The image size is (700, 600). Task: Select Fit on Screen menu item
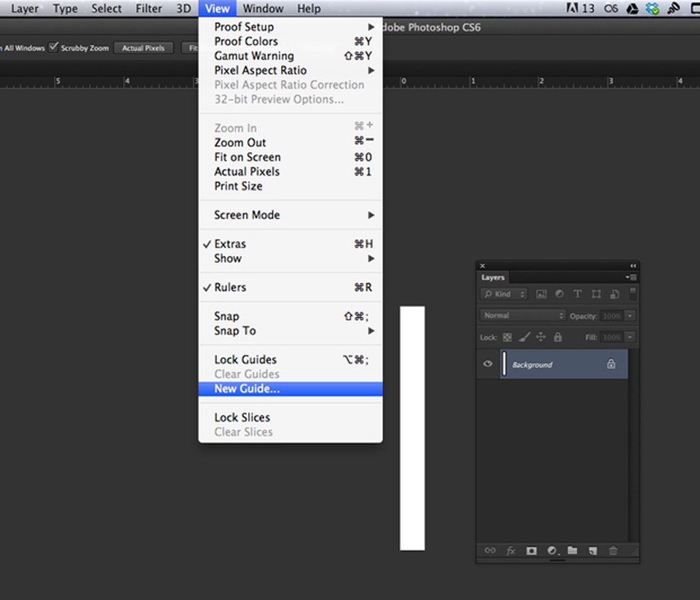click(248, 157)
